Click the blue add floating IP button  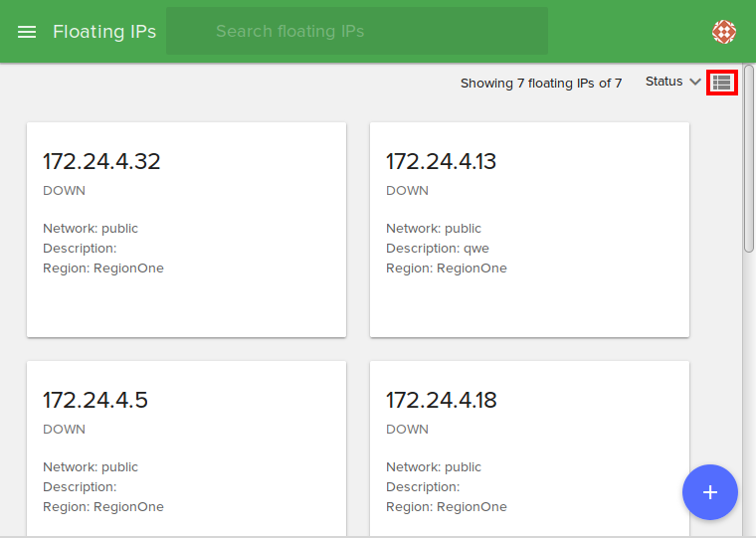[x=709, y=492]
